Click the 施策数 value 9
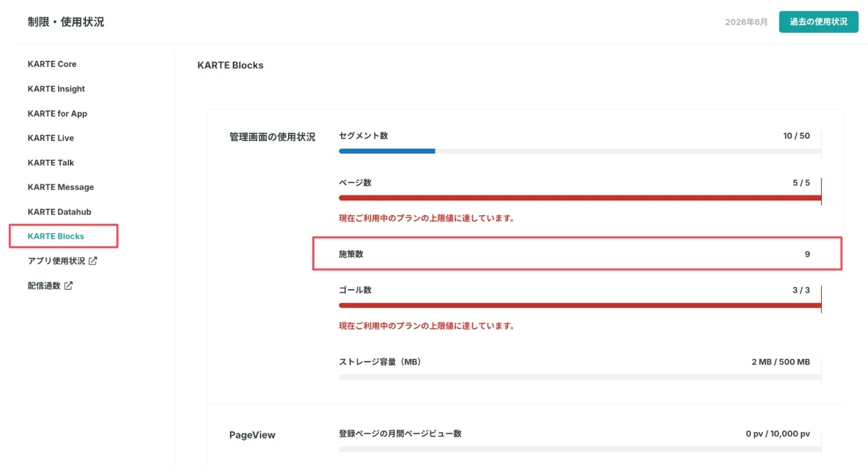This screenshot has height=465, width=868. (x=807, y=254)
